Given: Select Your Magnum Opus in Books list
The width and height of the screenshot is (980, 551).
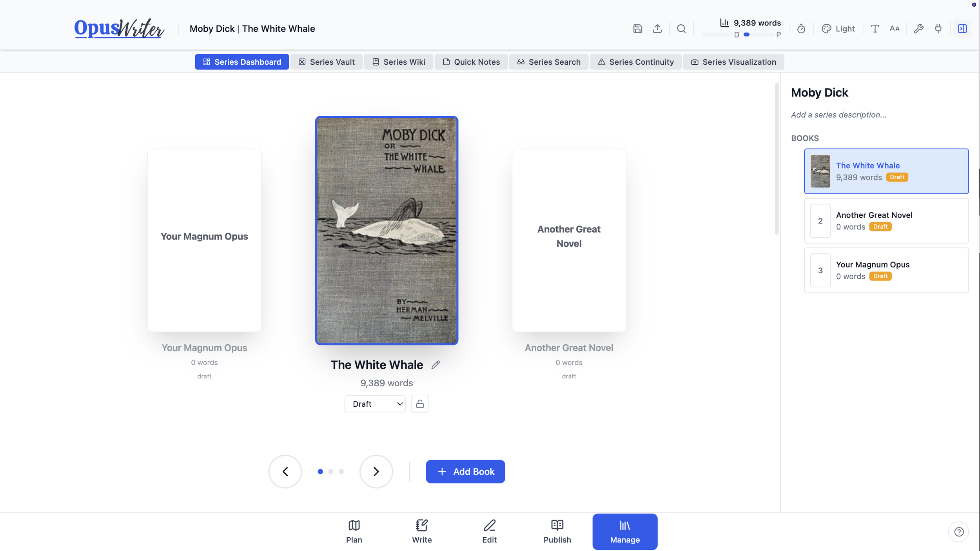Looking at the screenshot, I should 886,270.
